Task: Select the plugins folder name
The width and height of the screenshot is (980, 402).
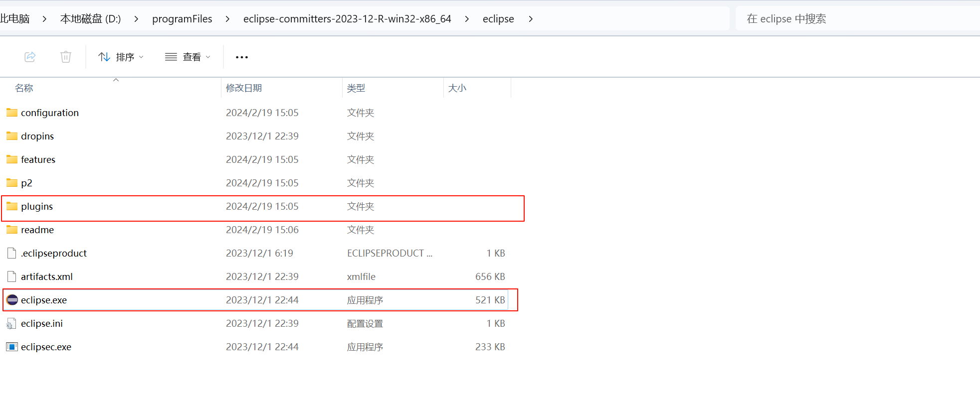Action: 37,206
